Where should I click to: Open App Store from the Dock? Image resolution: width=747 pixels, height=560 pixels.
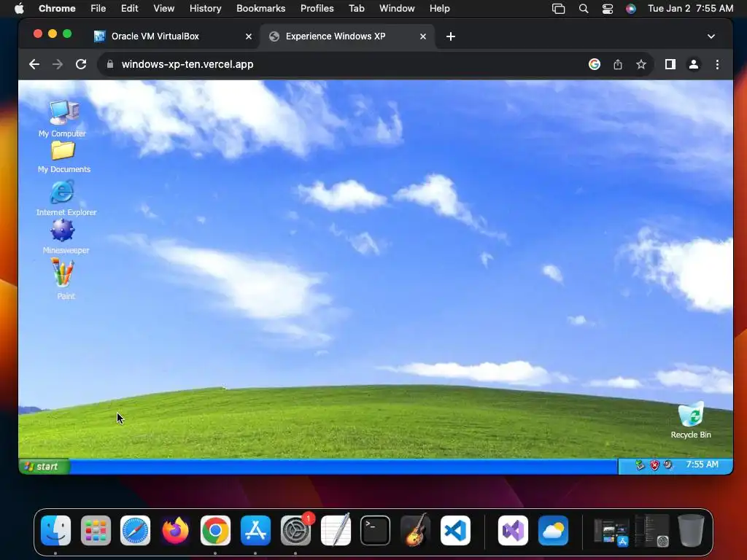(255, 530)
